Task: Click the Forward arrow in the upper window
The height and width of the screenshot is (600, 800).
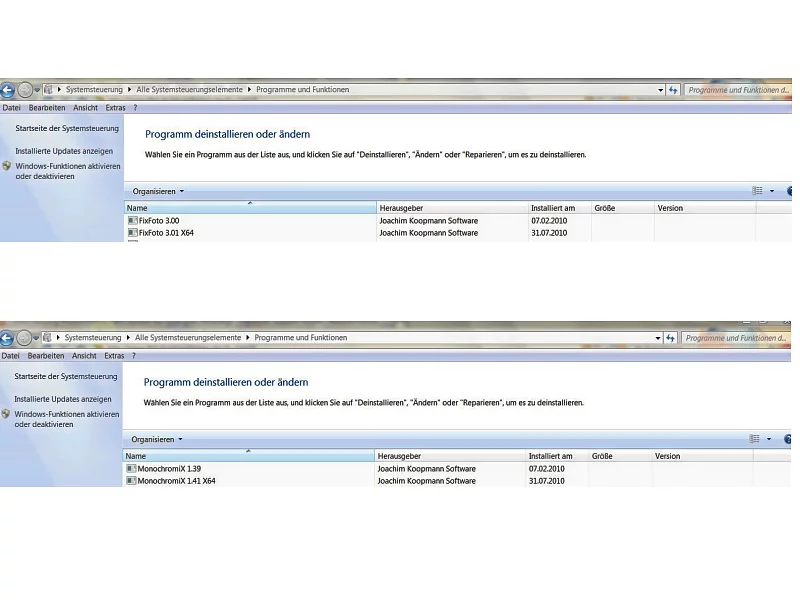Action: coord(24,90)
